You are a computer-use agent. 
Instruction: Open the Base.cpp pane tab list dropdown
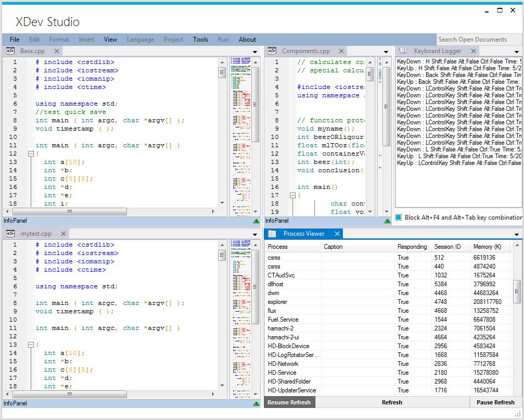(255, 52)
